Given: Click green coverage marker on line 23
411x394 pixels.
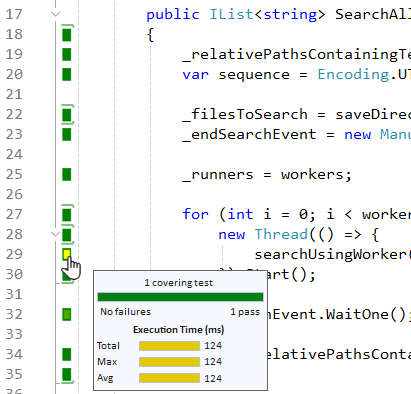Looking at the screenshot, I should 67,135.
